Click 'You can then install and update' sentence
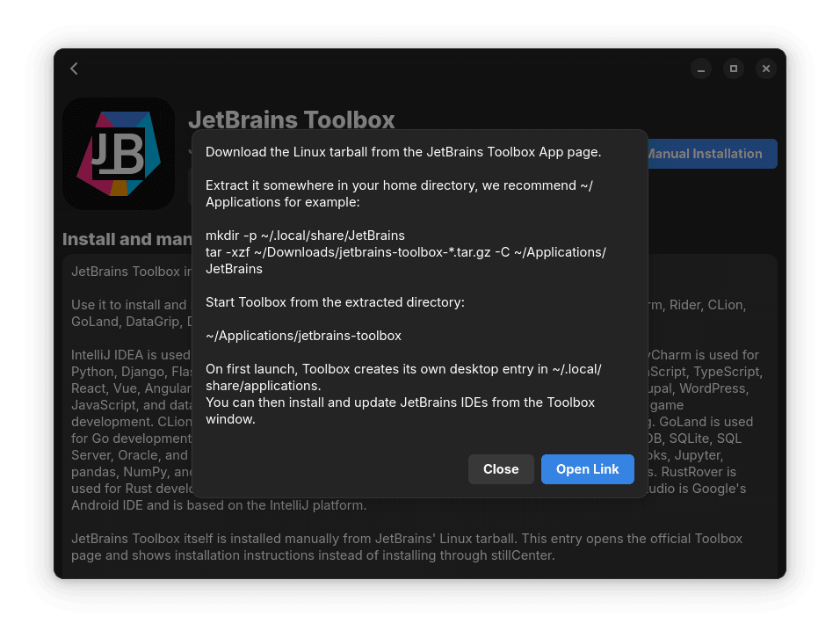The image size is (840, 638). (400, 411)
